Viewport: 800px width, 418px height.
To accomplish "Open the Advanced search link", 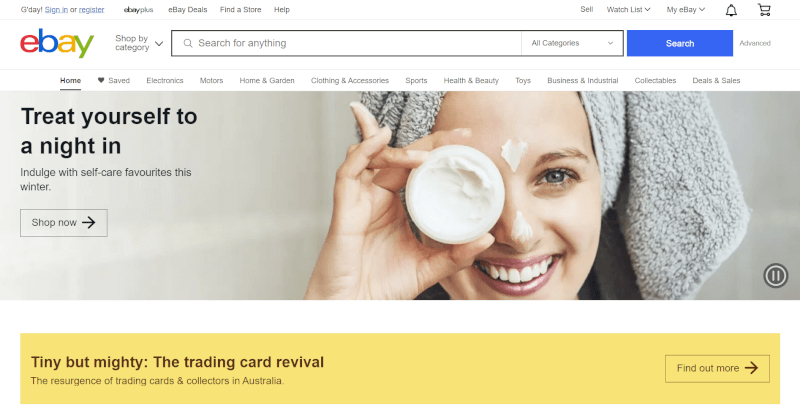I will [x=755, y=43].
